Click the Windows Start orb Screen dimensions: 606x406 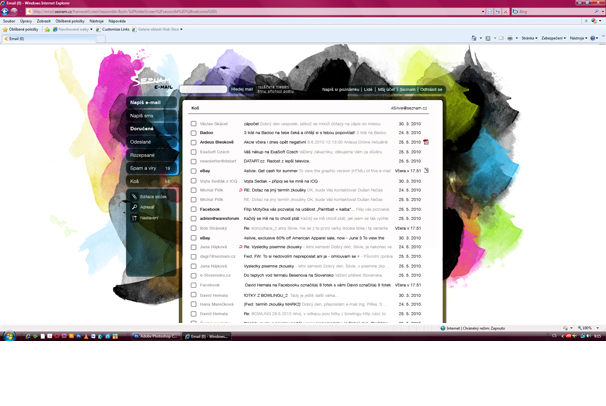(x=9, y=337)
